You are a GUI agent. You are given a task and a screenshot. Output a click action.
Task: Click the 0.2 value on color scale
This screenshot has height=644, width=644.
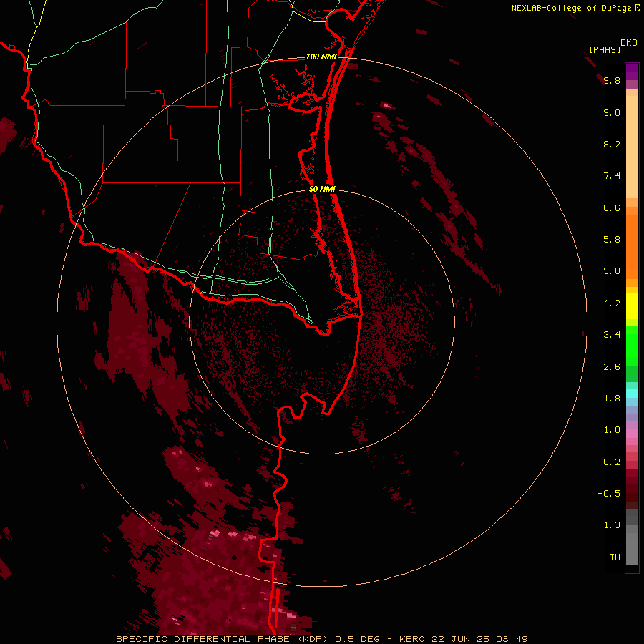pos(612,462)
